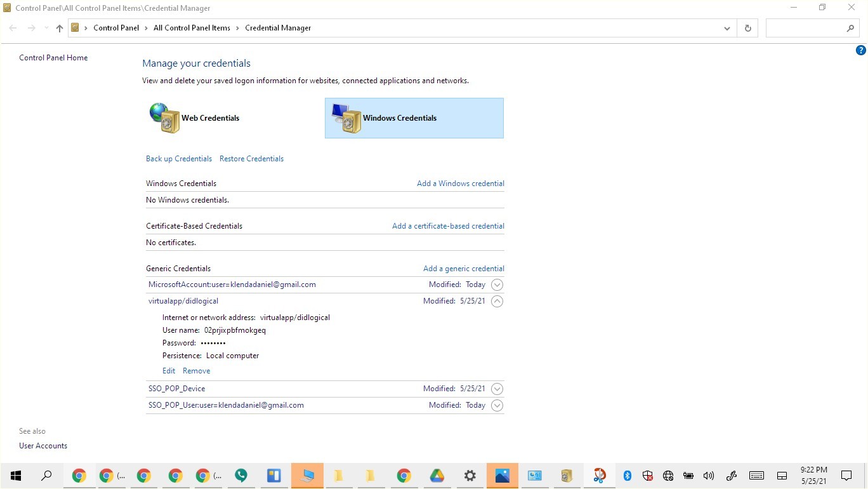Open the address bar history dropdown
This screenshot has width=868, height=489.
click(x=727, y=28)
